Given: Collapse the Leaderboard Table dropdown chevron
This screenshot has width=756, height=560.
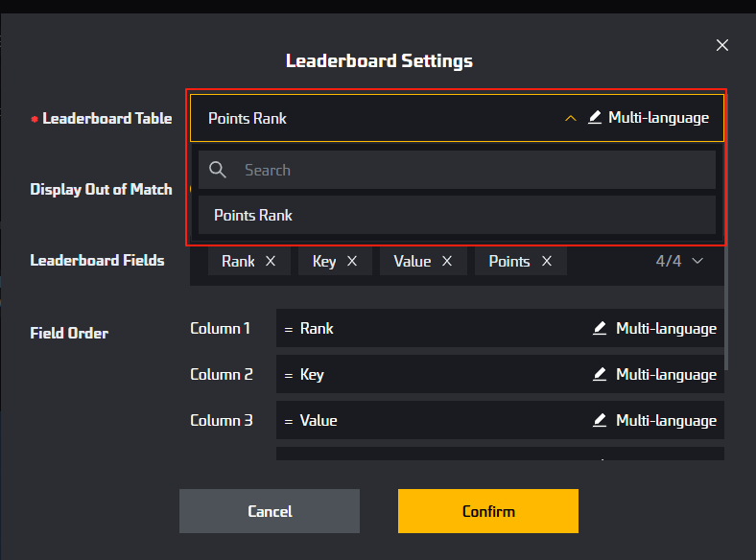Looking at the screenshot, I should (x=571, y=118).
